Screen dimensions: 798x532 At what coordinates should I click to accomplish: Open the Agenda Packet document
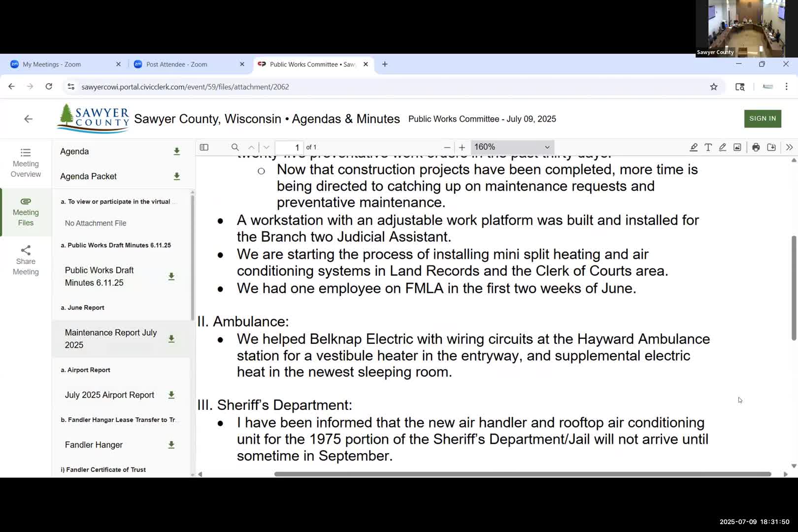89,176
